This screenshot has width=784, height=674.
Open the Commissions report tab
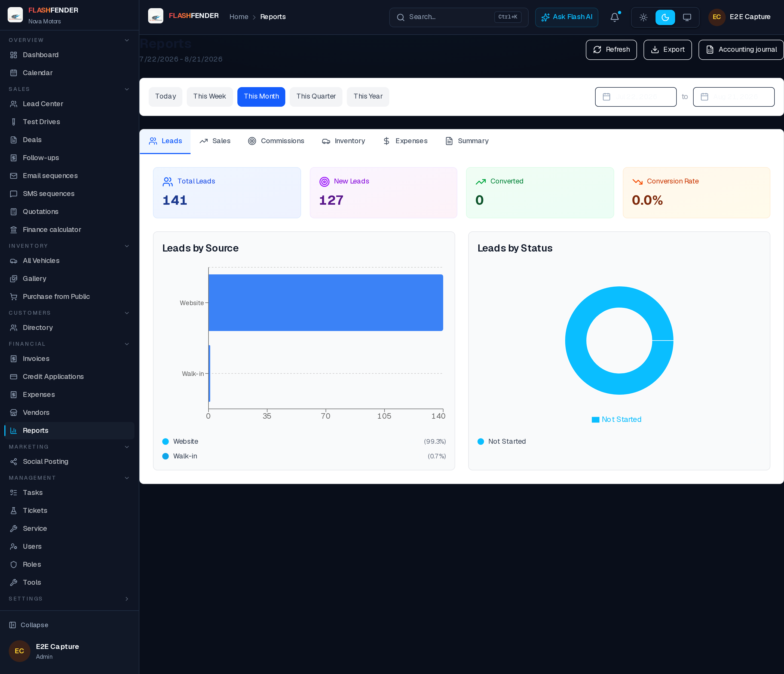[x=276, y=141]
